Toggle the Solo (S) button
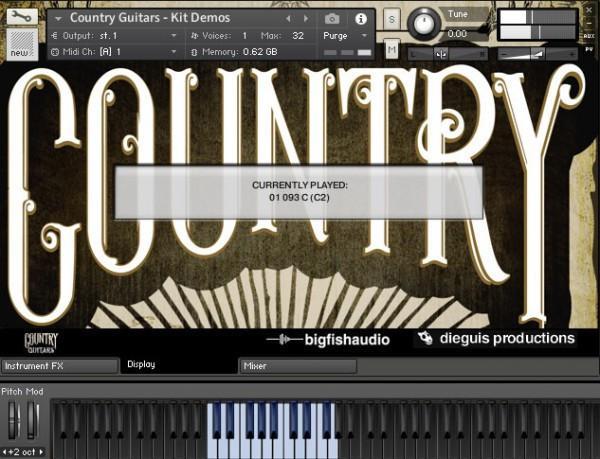The width and height of the screenshot is (600, 459). [391, 20]
